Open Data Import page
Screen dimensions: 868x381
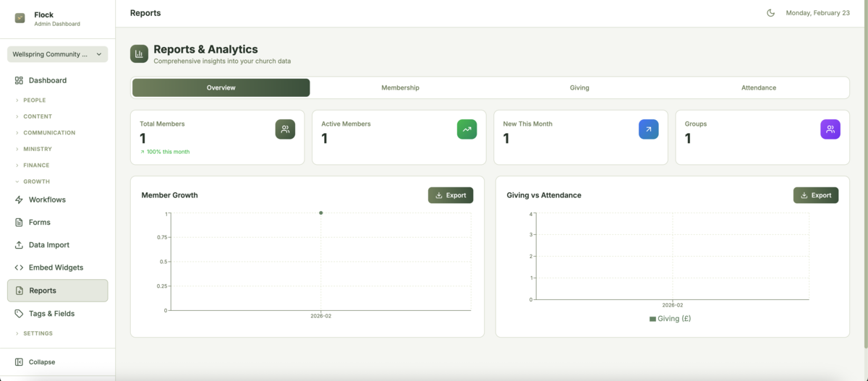click(x=58, y=245)
